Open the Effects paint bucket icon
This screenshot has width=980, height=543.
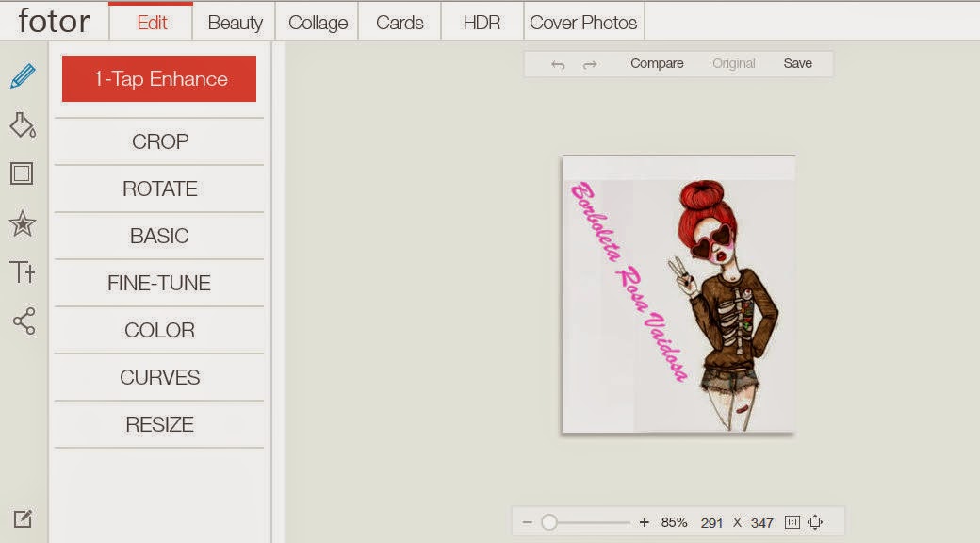point(23,125)
